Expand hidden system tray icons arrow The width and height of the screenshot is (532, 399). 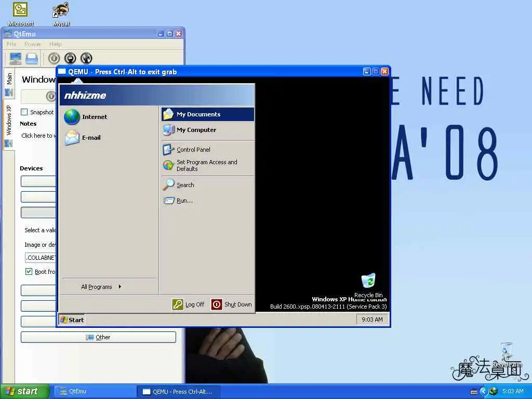[484, 392]
